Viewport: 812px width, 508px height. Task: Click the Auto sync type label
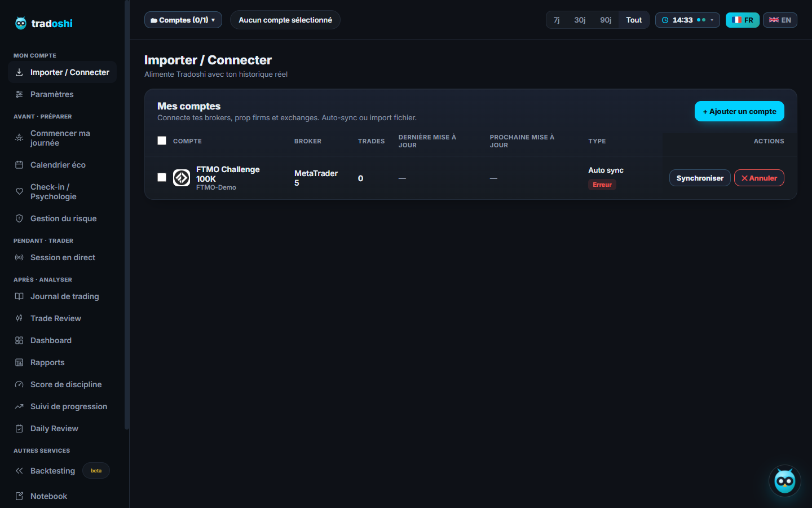[606, 170]
